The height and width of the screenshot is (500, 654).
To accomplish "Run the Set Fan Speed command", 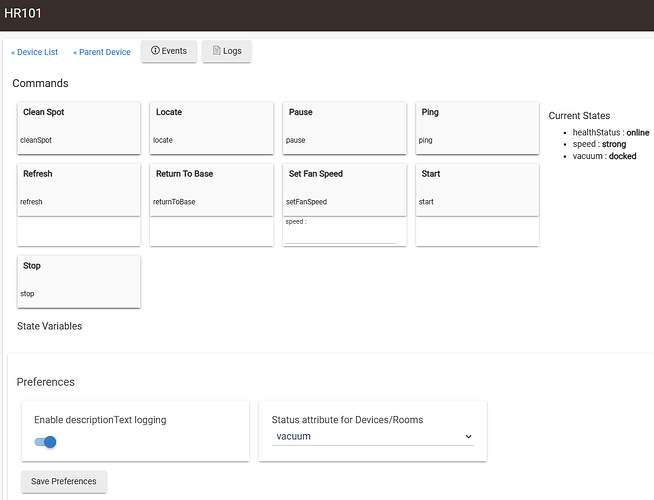I will [x=345, y=190].
